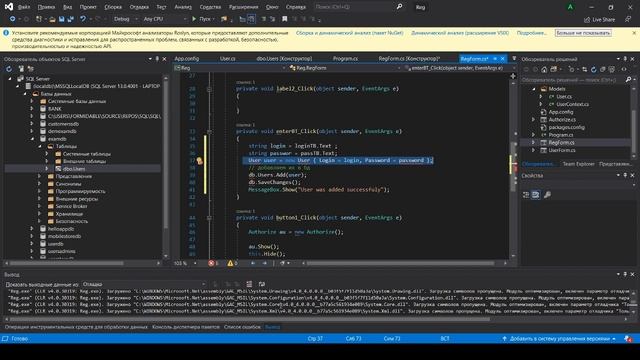640x360 pixels.
Task: Open the Отладка menu
Action: coord(139,7)
